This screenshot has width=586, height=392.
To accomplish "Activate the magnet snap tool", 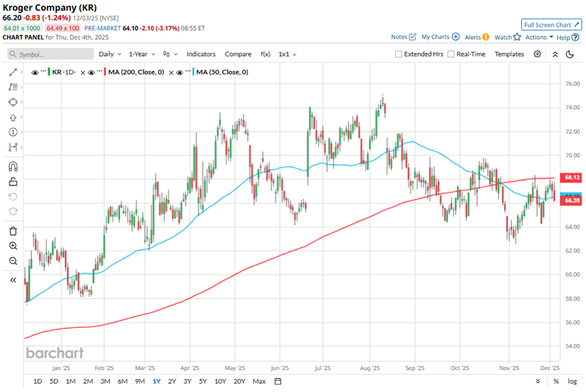I will [12, 167].
